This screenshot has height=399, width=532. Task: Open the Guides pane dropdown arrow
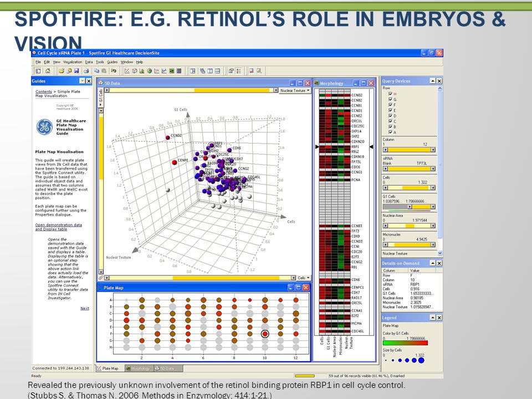coord(82,81)
